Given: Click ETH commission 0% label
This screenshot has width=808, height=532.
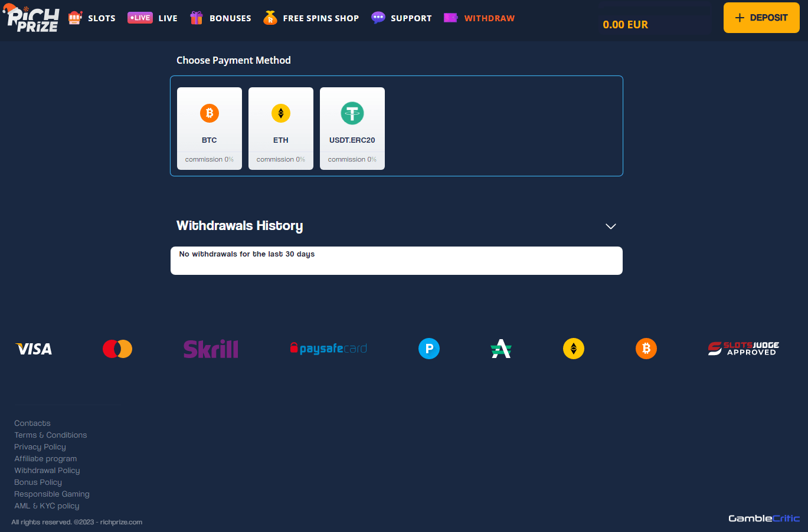Looking at the screenshot, I should (281, 159).
